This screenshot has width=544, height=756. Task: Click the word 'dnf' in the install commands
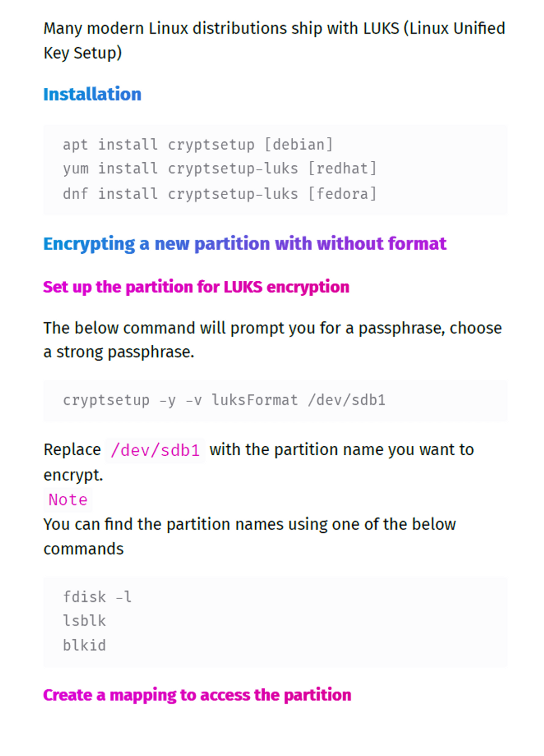(x=75, y=194)
